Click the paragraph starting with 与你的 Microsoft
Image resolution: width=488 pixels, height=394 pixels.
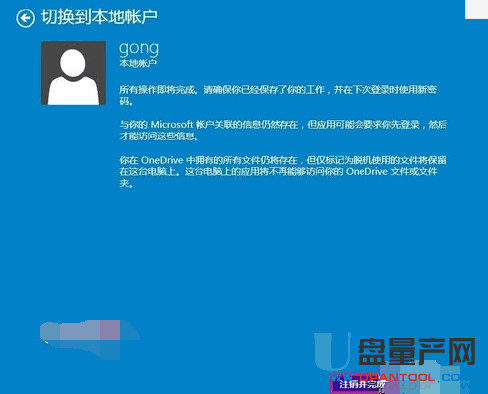(x=283, y=130)
